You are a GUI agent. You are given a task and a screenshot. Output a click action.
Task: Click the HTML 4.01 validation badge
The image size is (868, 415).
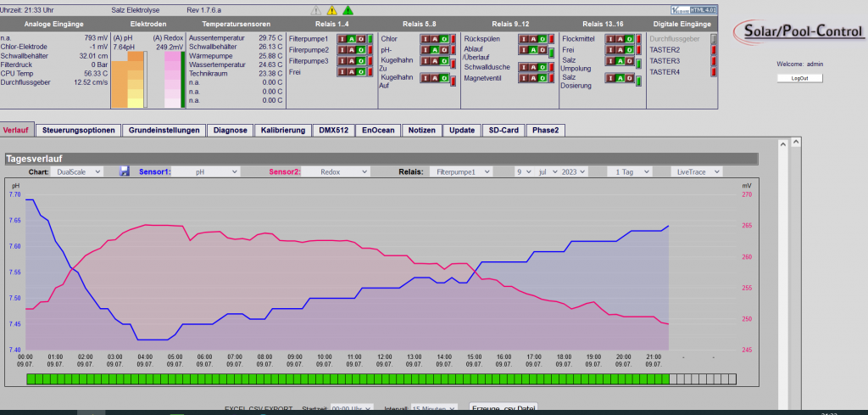[693, 10]
